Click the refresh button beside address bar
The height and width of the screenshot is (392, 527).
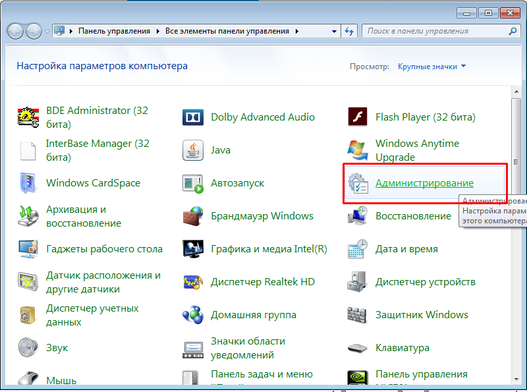coord(350,31)
